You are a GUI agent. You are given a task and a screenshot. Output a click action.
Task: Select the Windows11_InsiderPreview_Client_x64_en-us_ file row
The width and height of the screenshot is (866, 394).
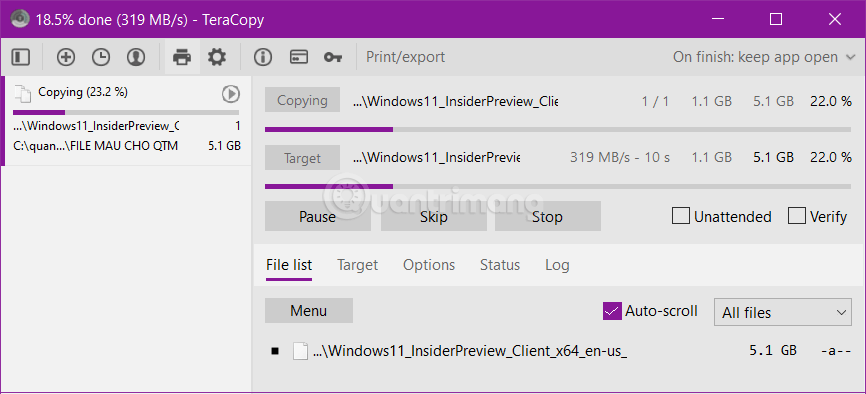click(x=558, y=351)
